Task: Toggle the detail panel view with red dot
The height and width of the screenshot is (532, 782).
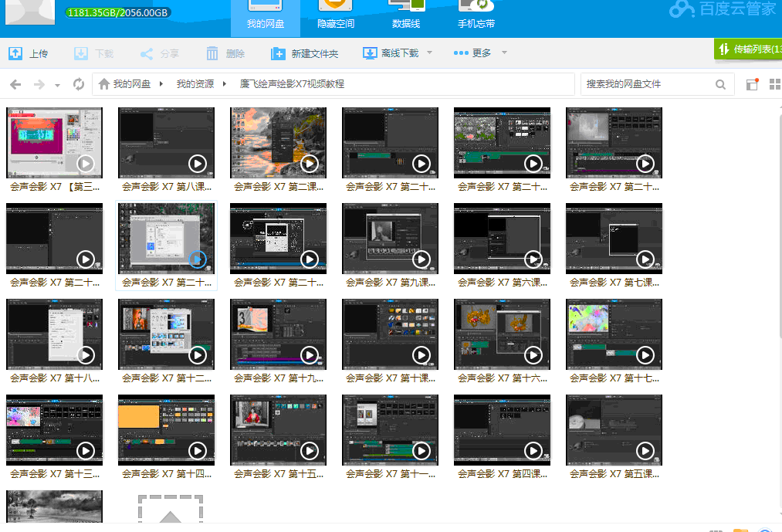Action: click(x=753, y=83)
